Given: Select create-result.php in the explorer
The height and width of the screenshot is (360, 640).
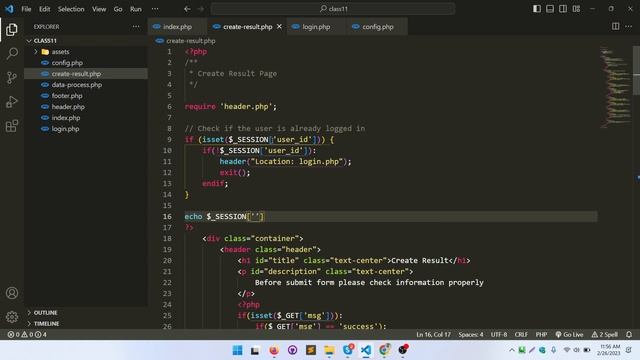Looking at the screenshot, I should click(86, 73).
